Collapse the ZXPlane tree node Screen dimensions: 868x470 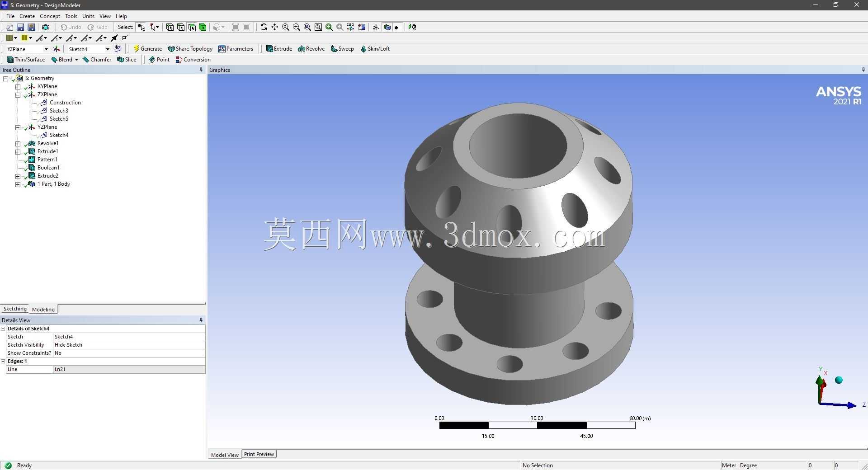pos(18,94)
